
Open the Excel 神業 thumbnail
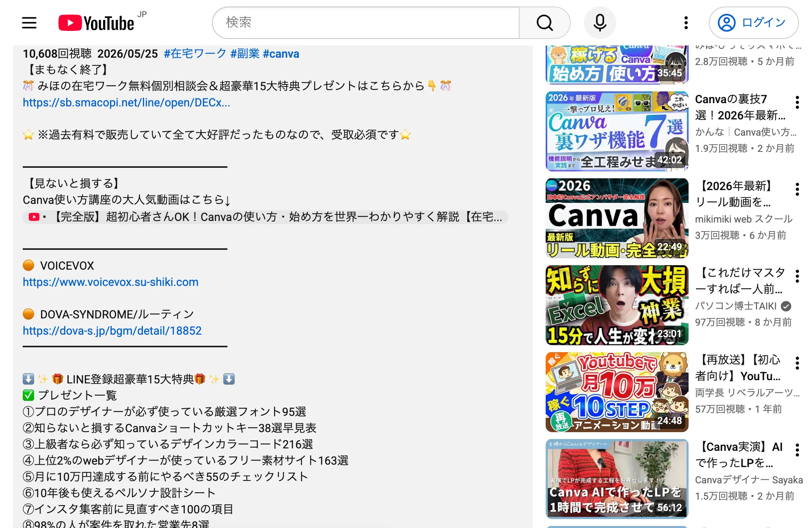[617, 305]
